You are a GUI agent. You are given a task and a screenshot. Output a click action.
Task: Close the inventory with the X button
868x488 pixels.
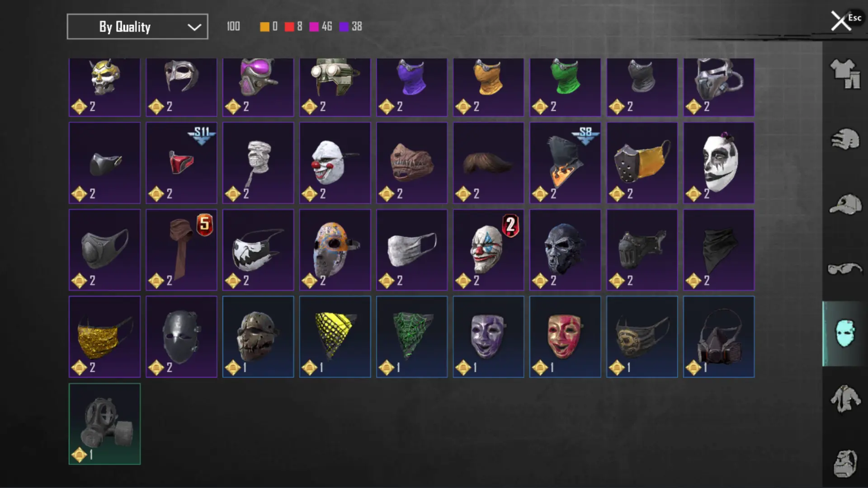point(840,21)
